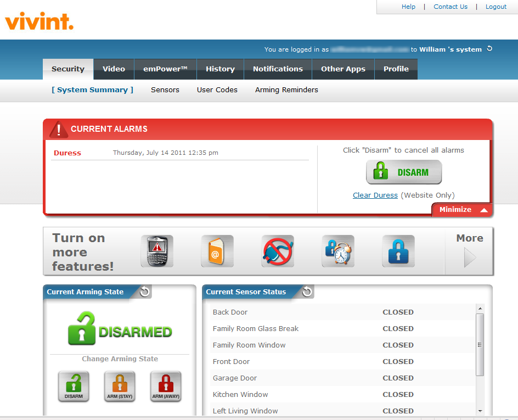This screenshot has width=518, height=420.
Task: Click the Vivint logo
Action: [39, 21]
